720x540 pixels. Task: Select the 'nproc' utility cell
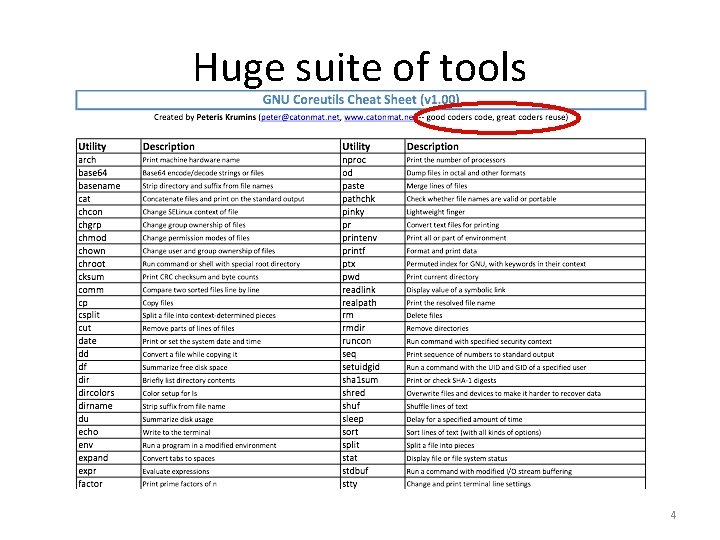click(372, 160)
